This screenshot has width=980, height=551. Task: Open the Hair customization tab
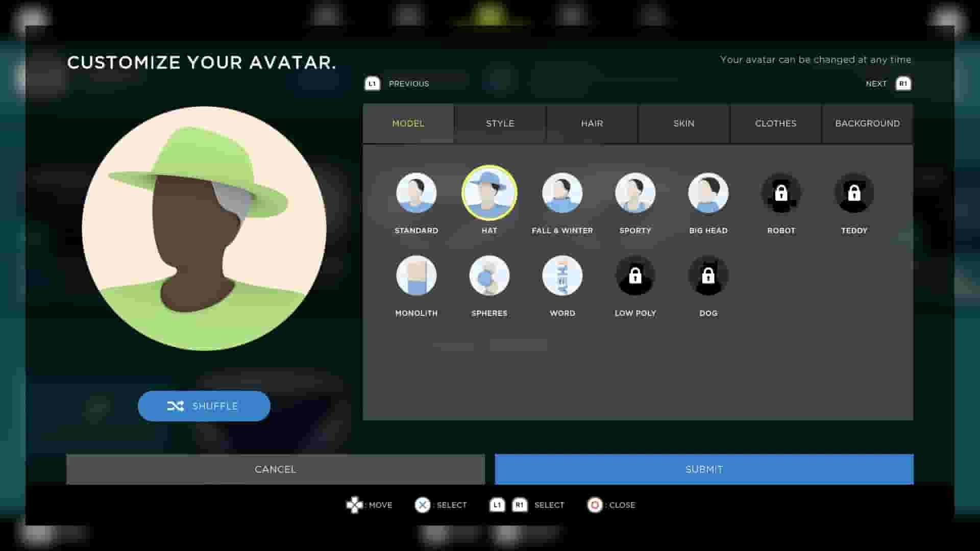592,123
